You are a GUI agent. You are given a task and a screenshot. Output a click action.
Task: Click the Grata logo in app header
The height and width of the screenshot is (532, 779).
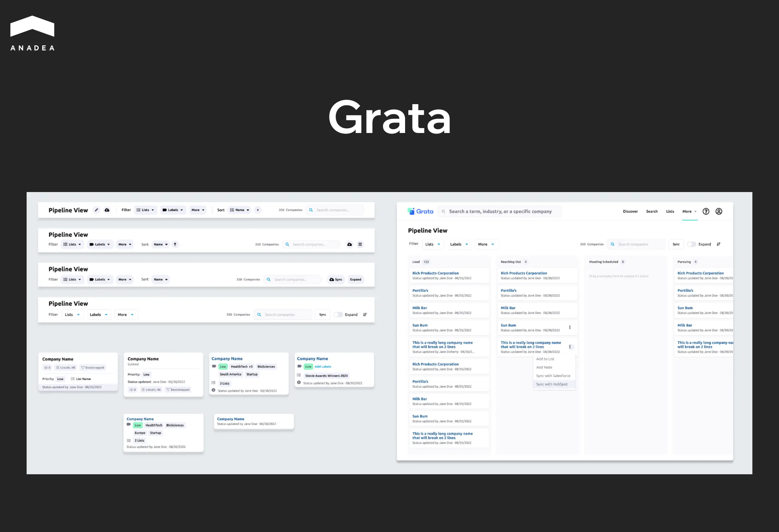[x=420, y=212]
